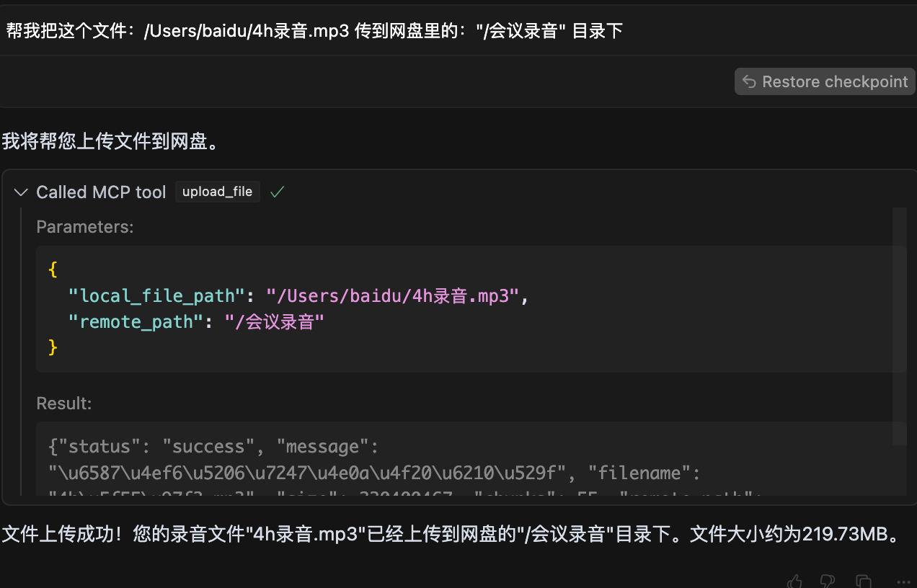Screen dimensions: 917x588
Task: Click the Result output code block
Action: click(x=471, y=459)
